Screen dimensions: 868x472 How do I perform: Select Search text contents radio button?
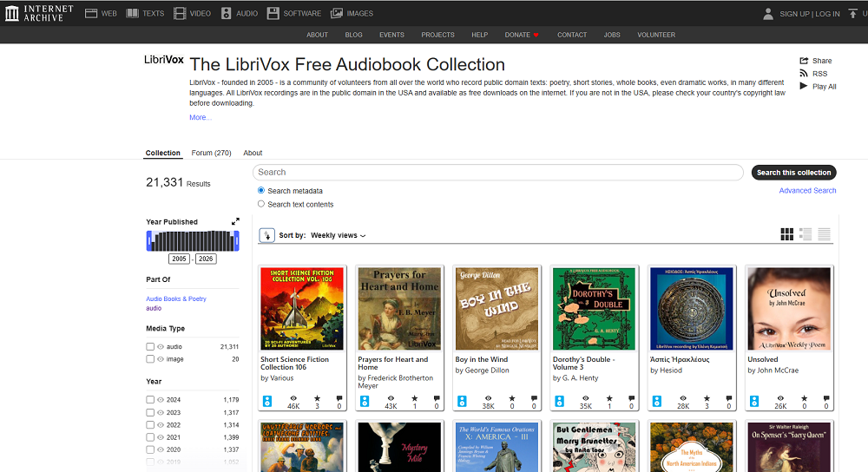(261, 204)
